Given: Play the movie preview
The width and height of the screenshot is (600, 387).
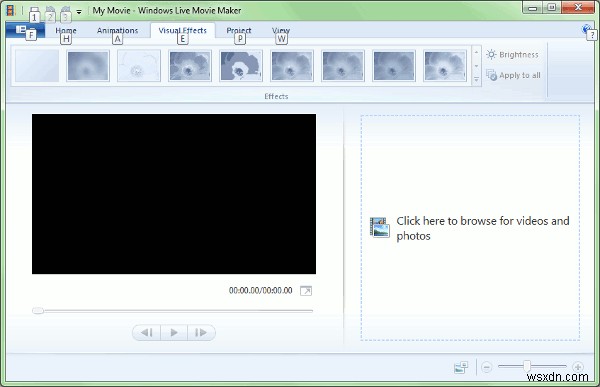Looking at the screenshot, I should tap(174, 333).
